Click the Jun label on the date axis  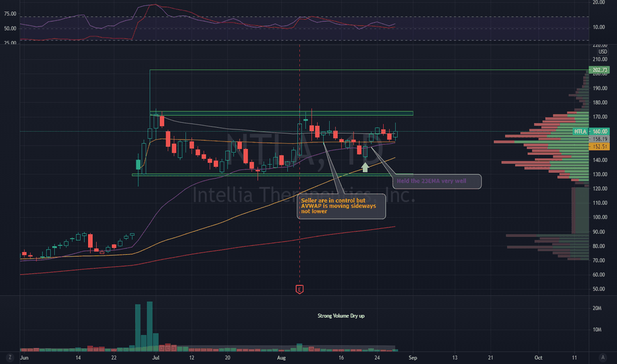(x=24, y=357)
